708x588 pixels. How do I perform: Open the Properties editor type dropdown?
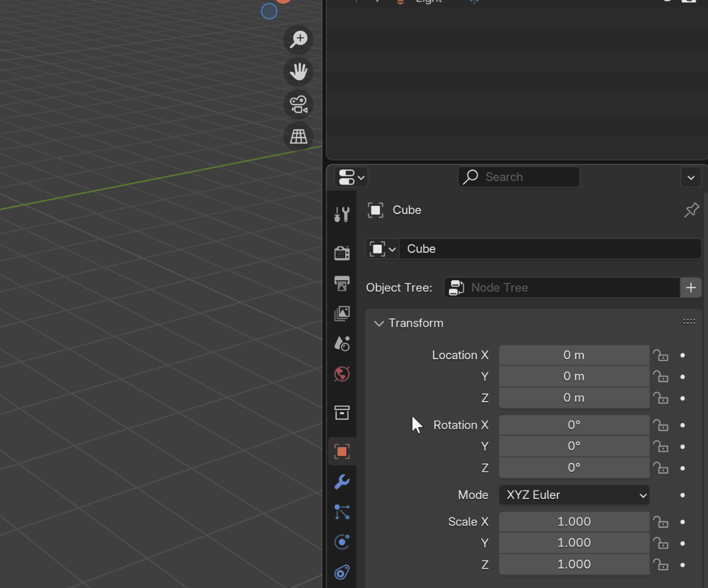pyautogui.click(x=351, y=177)
